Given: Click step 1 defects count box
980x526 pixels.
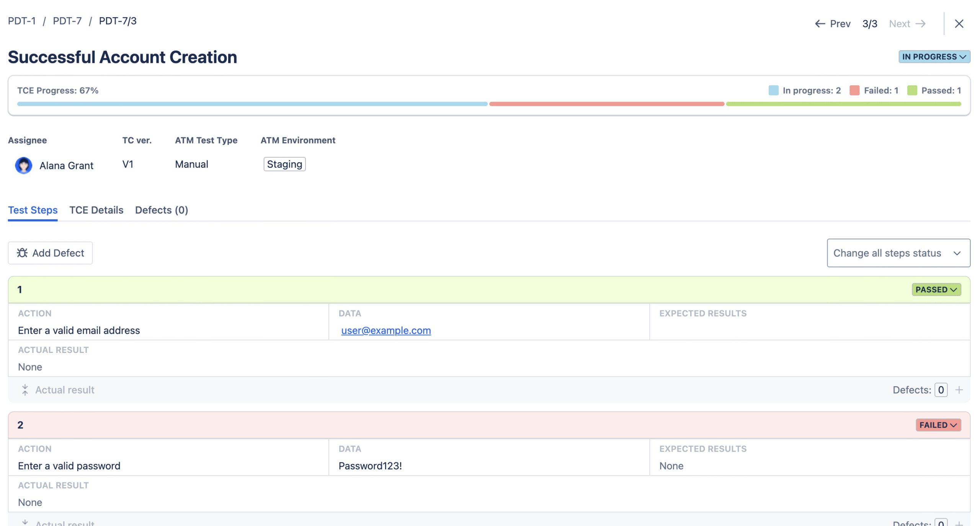Looking at the screenshot, I should coord(941,390).
